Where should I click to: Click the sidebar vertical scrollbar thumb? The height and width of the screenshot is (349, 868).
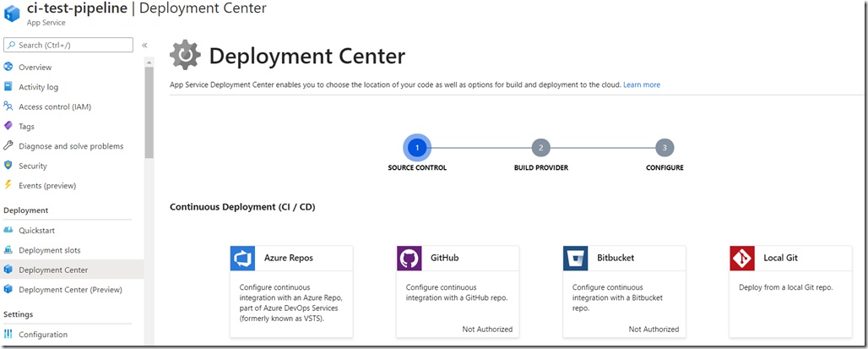[149, 113]
